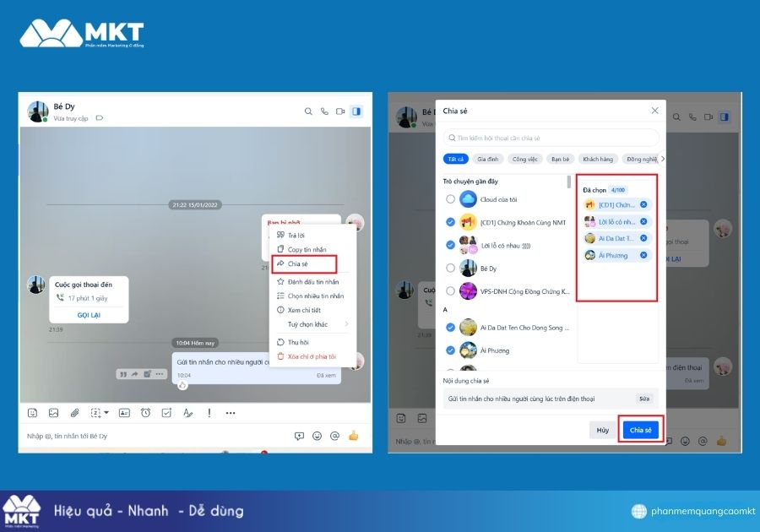Open the sticker picker in chat toolbar

tap(32, 413)
